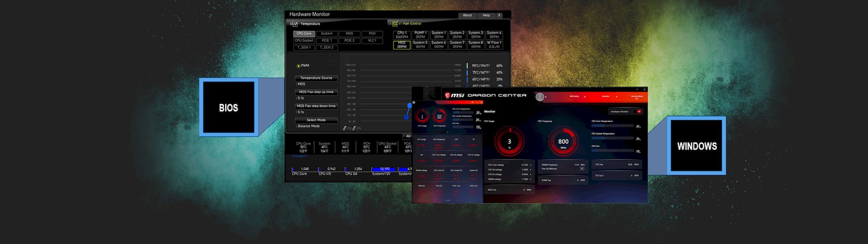Select the CPU 1 fan at 856RPM
Viewport: 868px width, 244px height.
[402, 35]
